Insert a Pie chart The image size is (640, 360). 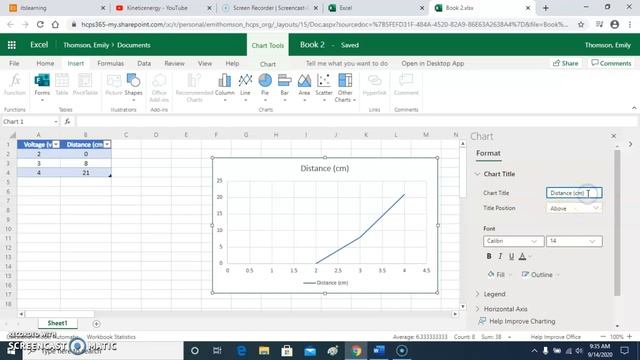click(265, 87)
